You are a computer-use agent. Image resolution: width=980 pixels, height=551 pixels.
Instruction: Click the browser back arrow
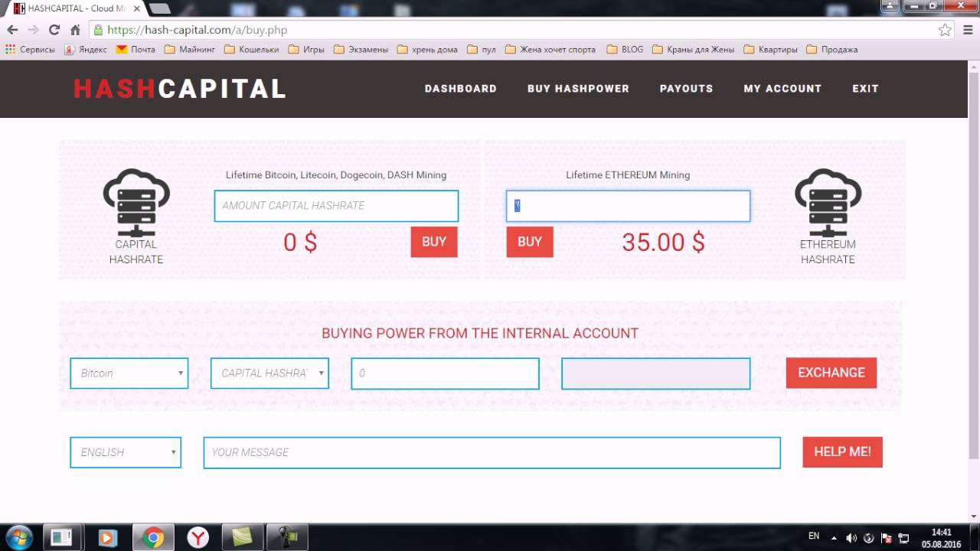coord(12,30)
